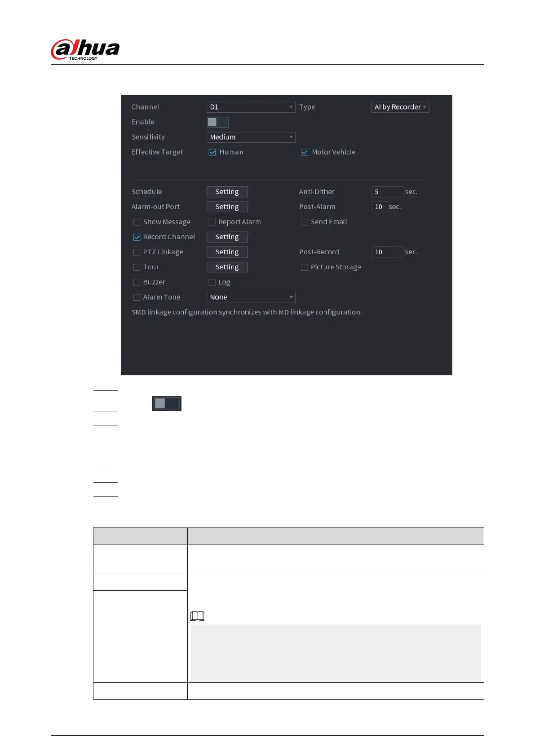Click the Post-Alarm seconds field
Image resolution: width=535 pixels, height=756 pixels.
[380, 207]
